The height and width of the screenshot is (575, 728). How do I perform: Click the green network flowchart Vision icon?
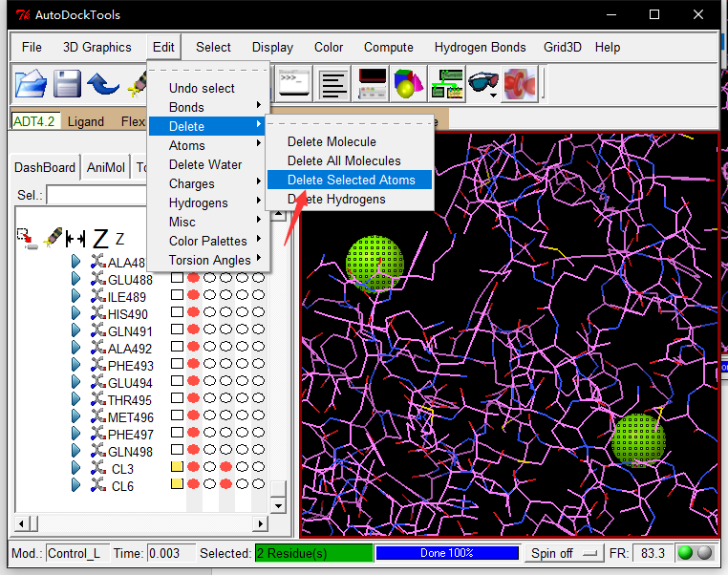tap(447, 84)
